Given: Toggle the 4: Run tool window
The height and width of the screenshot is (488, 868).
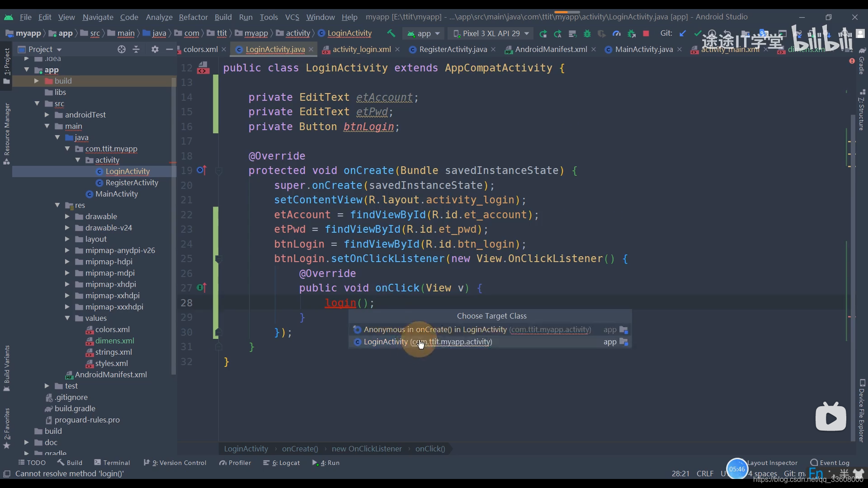Looking at the screenshot, I should pos(326,463).
